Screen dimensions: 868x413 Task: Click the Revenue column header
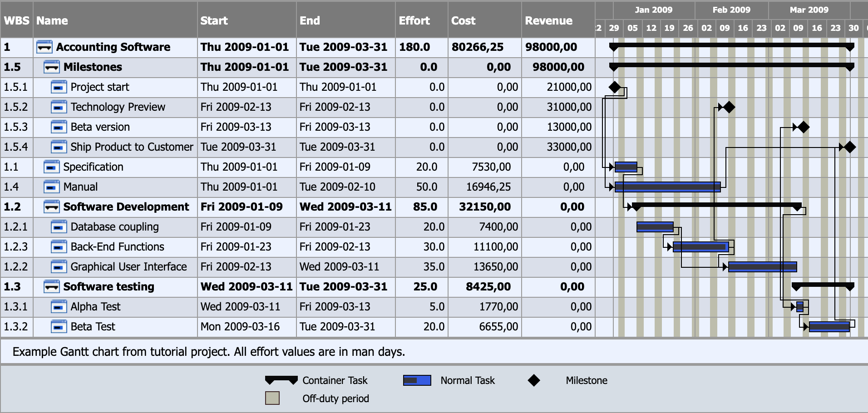[558, 20]
